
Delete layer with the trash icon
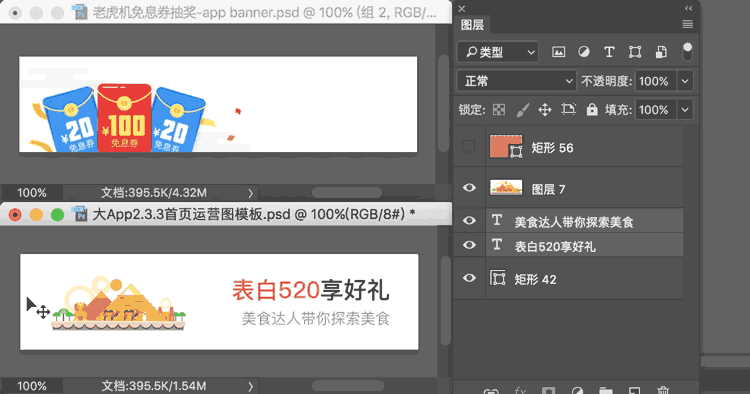[x=663, y=390]
